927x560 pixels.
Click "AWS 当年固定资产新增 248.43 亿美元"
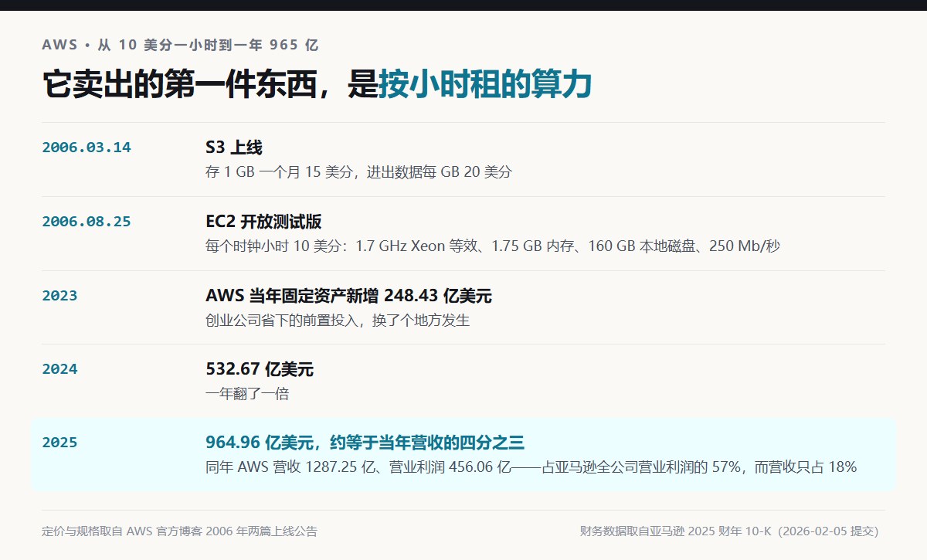[348, 296]
